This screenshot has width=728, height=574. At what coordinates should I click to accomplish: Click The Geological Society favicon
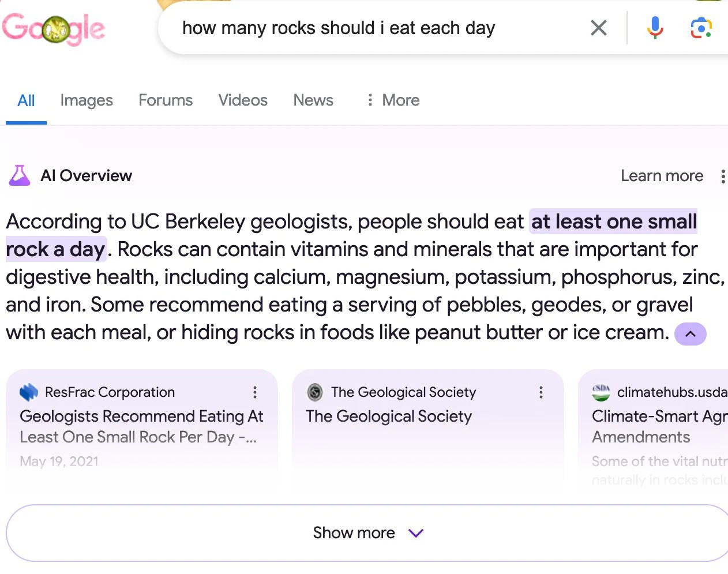coord(314,392)
